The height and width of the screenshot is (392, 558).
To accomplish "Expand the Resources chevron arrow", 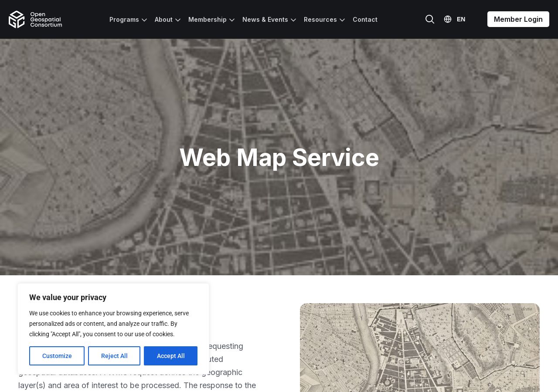I will coord(342,20).
